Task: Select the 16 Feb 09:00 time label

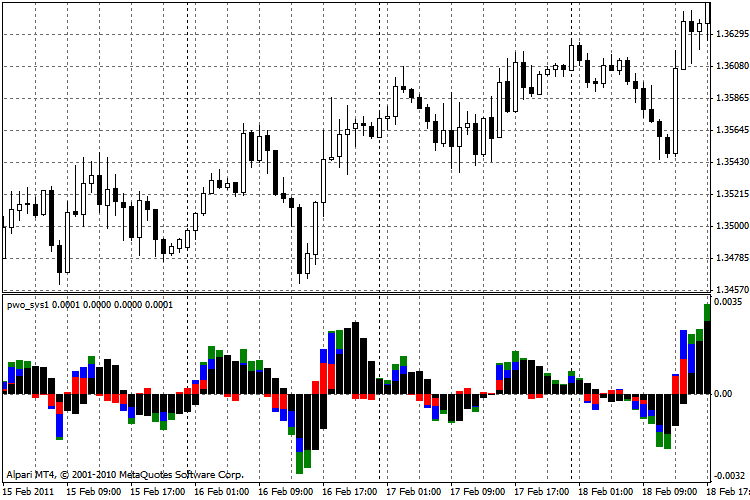Action: point(285,491)
